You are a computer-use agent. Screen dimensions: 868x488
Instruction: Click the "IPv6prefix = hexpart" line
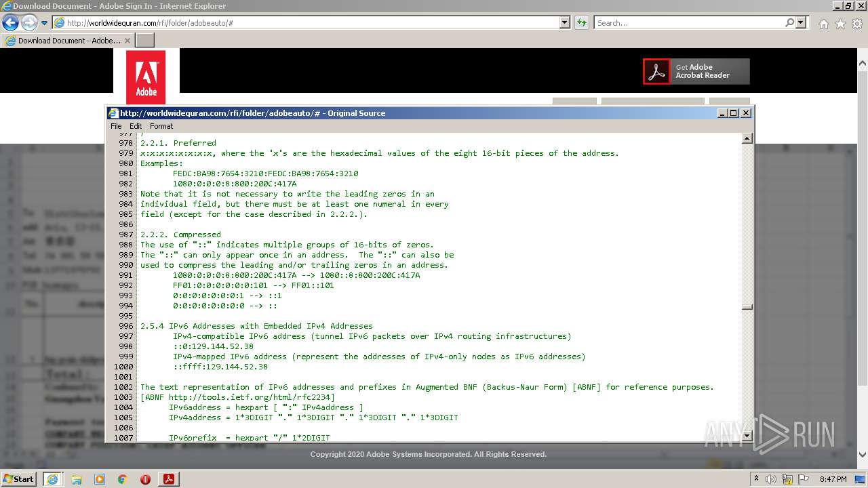point(249,438)
